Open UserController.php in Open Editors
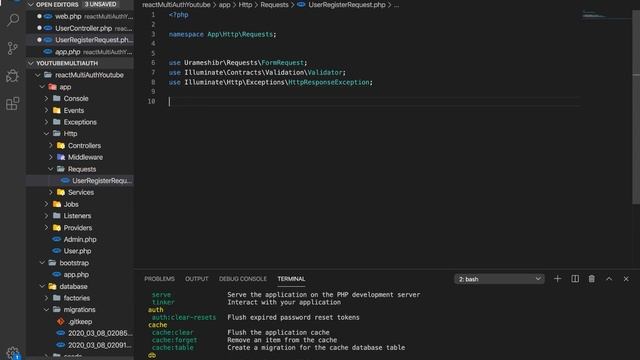640x360 pixels. [x=84, y=29]
